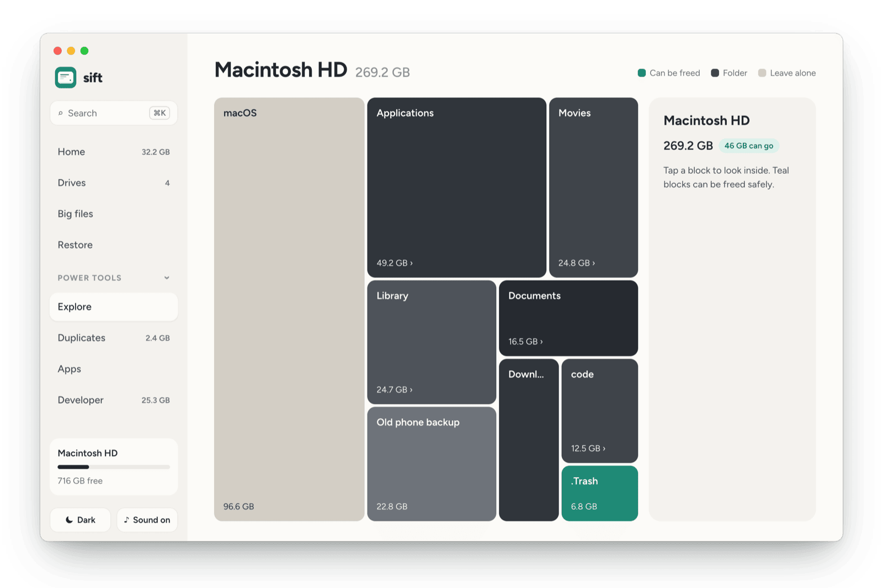This screenshot has width=883, height=588.
Task: Open the Movies block
Action: [x=593, y=188]
